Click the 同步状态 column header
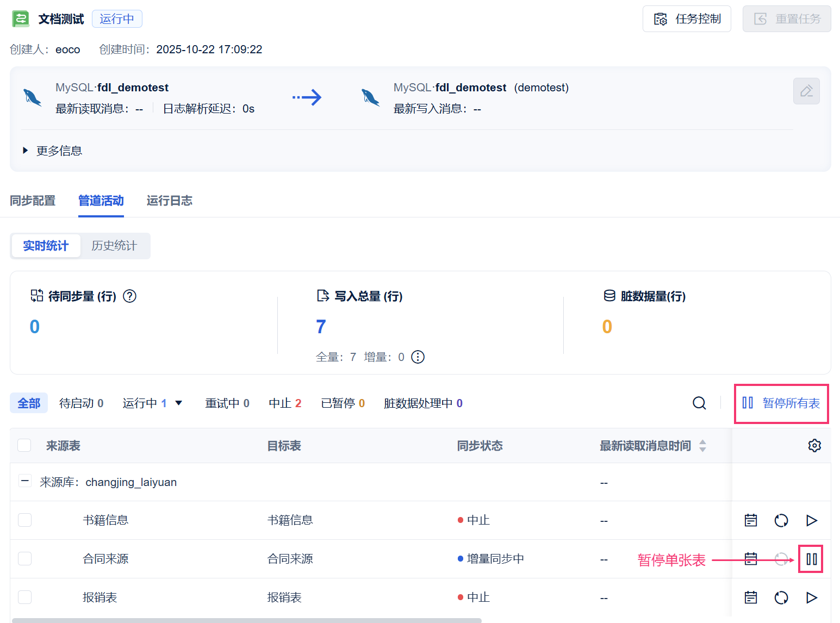 [480, 446]
